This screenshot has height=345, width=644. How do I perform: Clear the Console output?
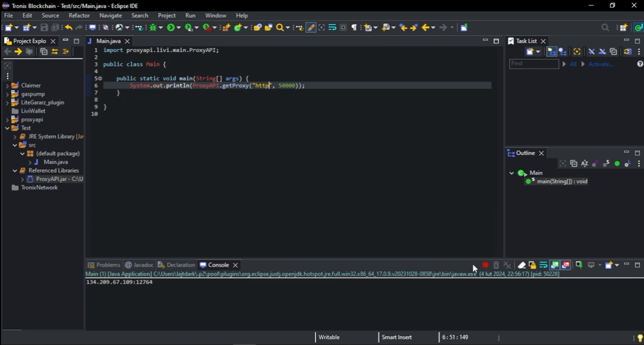click(522, 265)
